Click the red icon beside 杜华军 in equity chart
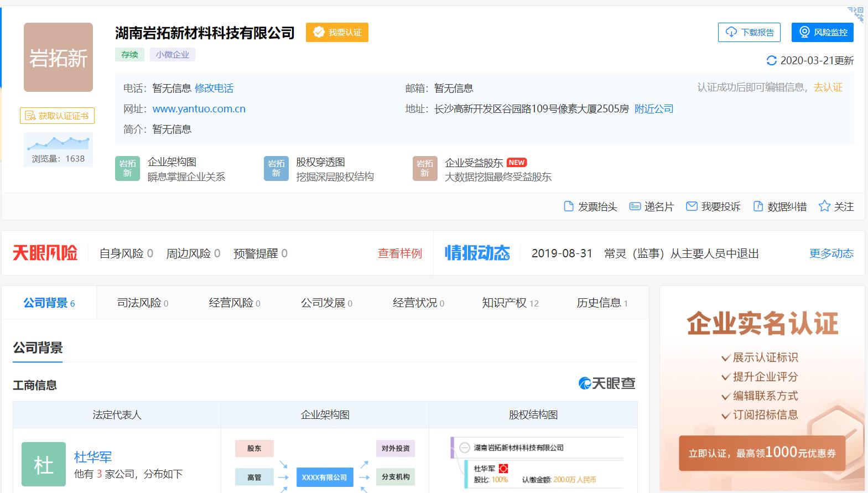The width and height of the screenshot is (868, 493). click(503, 469)
